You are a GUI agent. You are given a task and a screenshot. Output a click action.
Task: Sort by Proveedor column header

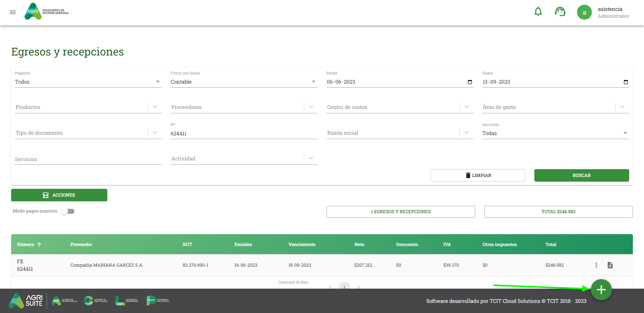point(81,244)
